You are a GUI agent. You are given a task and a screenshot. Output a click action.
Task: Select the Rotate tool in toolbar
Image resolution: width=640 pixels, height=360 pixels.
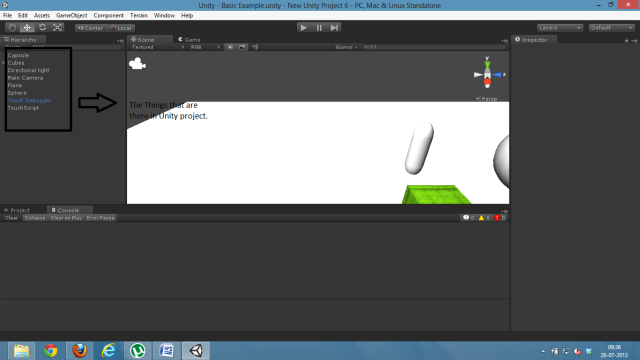click(42, 28)
